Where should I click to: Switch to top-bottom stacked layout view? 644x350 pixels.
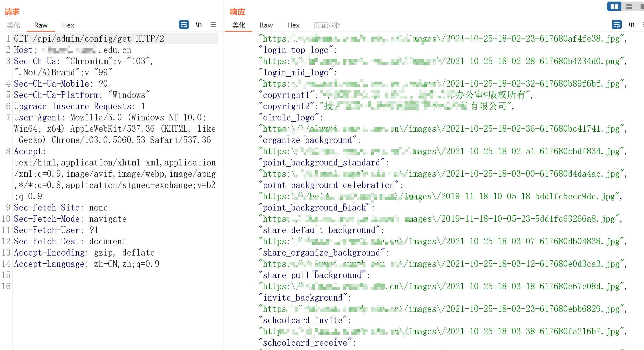tap(629, 6)
